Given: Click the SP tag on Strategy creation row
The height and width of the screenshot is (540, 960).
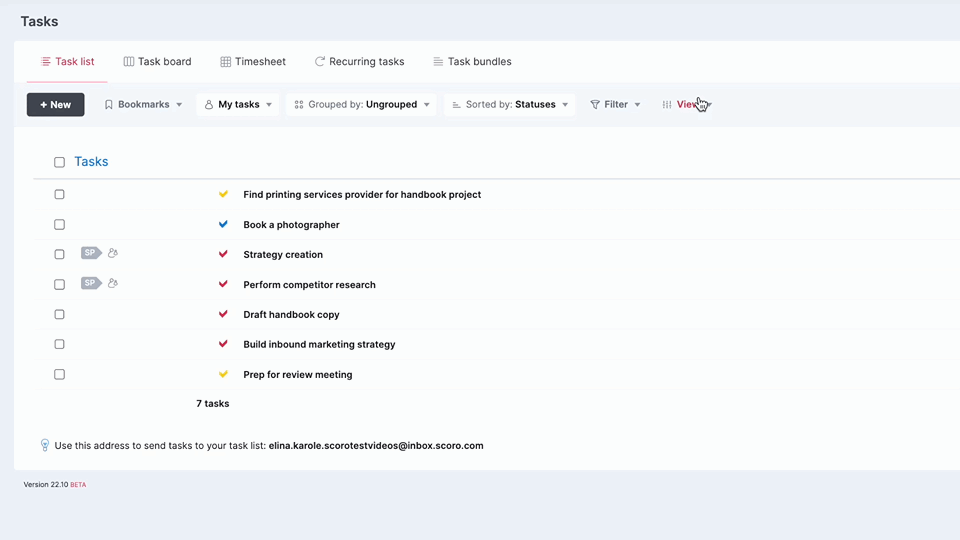Looking at the screenshot, I should (91, 253).
